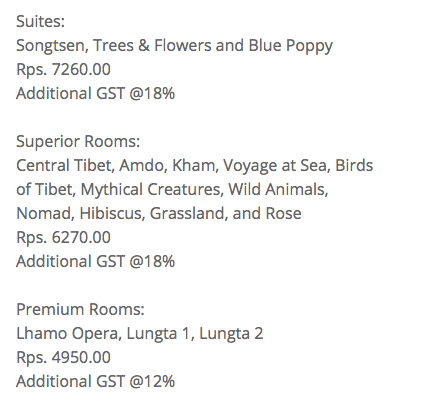Click the words Wild Animals
This screenshot has height=404, width=430.
point(278,190)
